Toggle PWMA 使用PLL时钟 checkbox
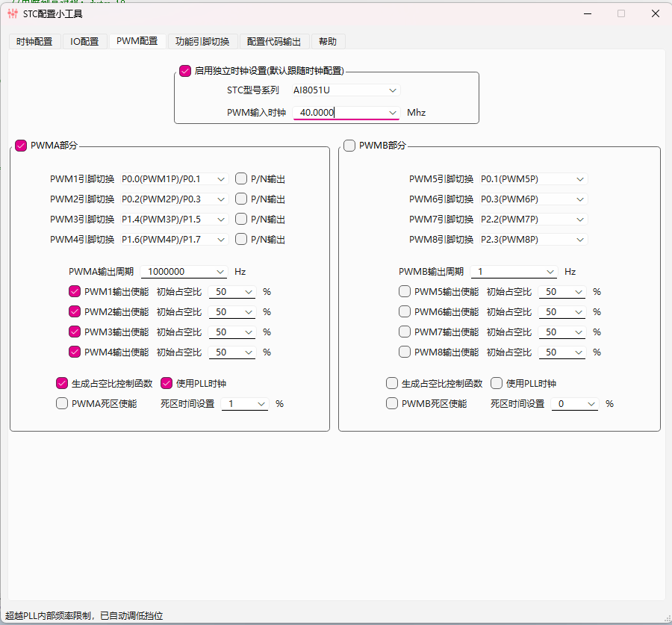 [x=167, y=384]
